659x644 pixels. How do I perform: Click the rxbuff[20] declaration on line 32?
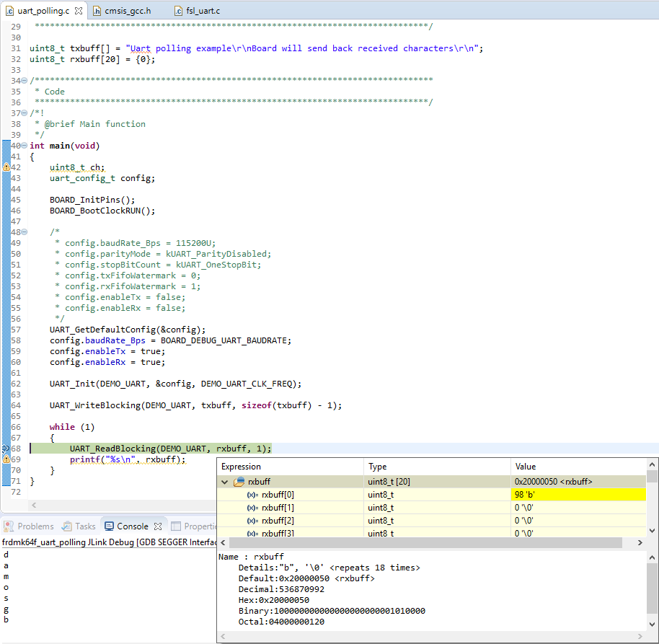(92, 59)
